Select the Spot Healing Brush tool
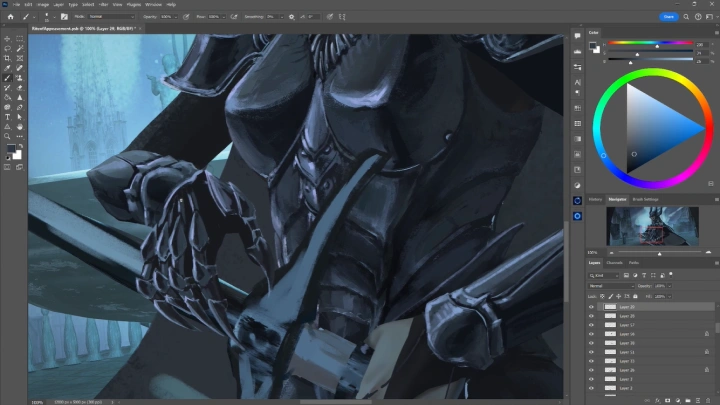The width and height of the screenshot is (720, 405). coord(20,68)
